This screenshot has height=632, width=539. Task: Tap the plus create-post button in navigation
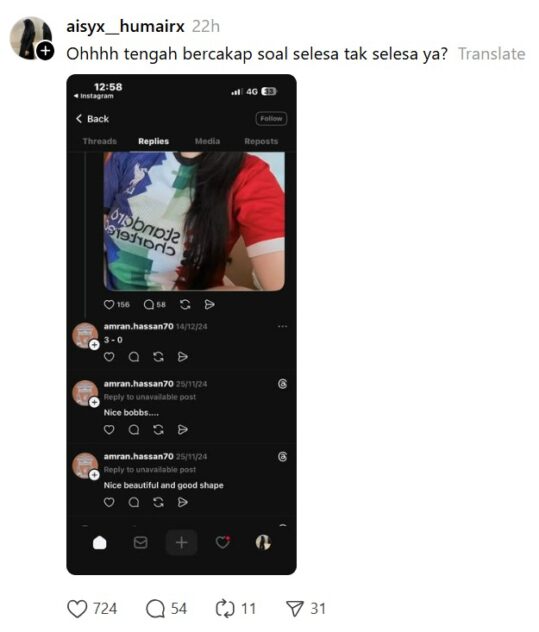tap(181, 543)
